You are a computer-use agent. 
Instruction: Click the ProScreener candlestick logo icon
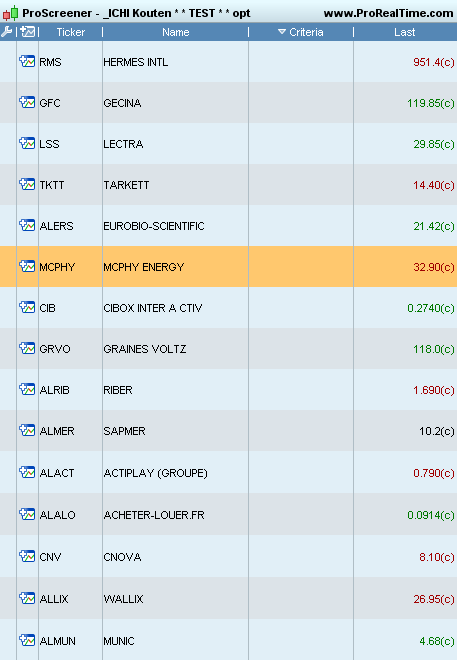click(x=11, y=13)
